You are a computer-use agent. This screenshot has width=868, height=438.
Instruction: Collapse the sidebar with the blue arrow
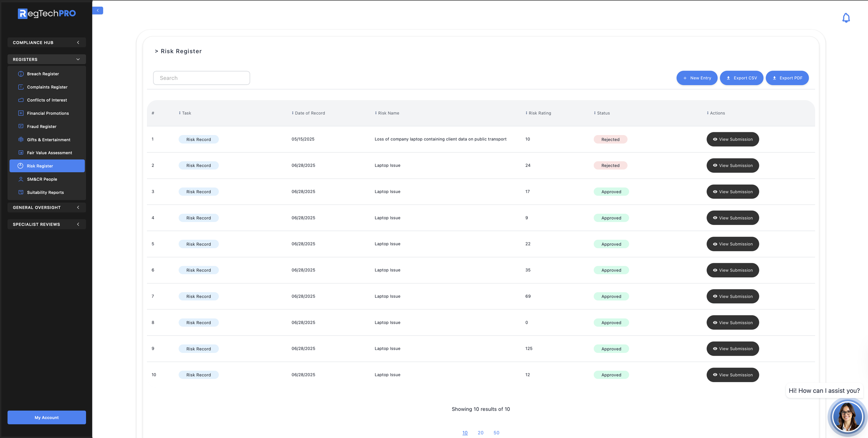(x=98, y=10)
